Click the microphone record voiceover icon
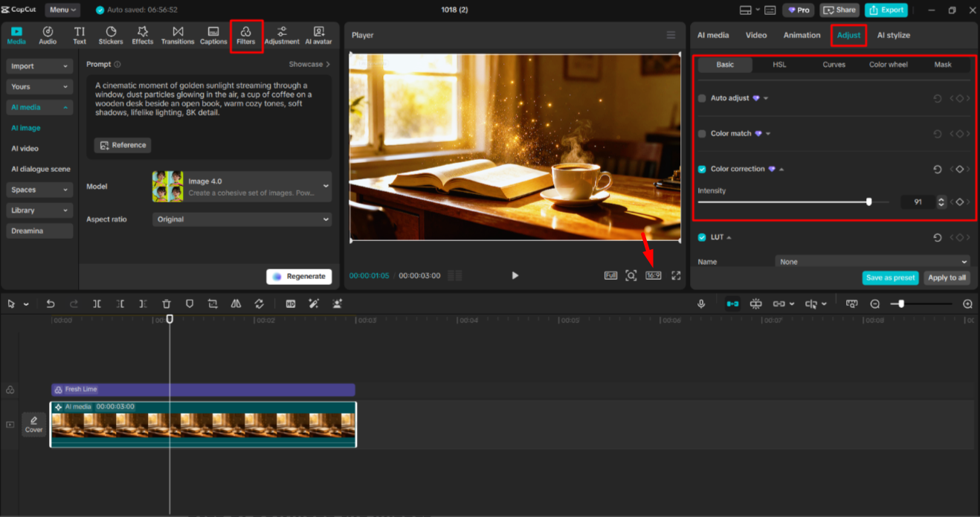This screenshot has width=980, height=517. coord(700,304)
